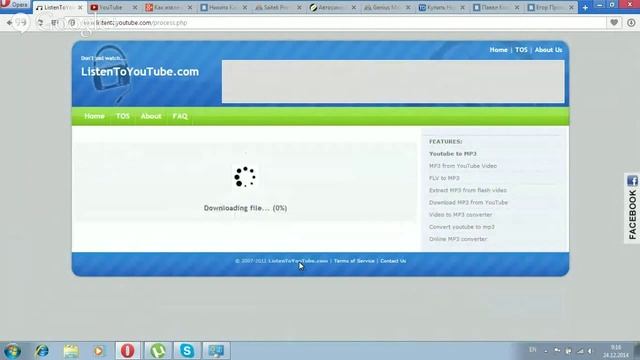This screenshot has height=360, width=640.
Task: Open About Us link in header
Action: point(548,50)
